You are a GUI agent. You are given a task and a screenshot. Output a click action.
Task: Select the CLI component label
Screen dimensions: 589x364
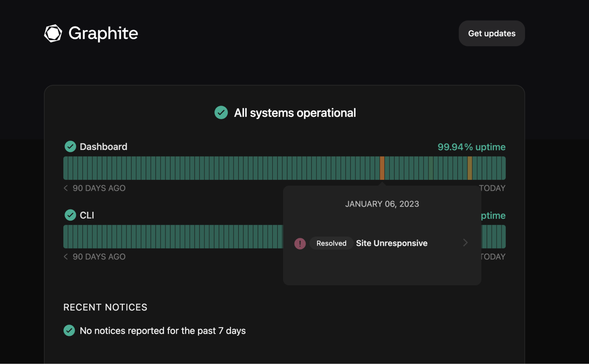87,215
